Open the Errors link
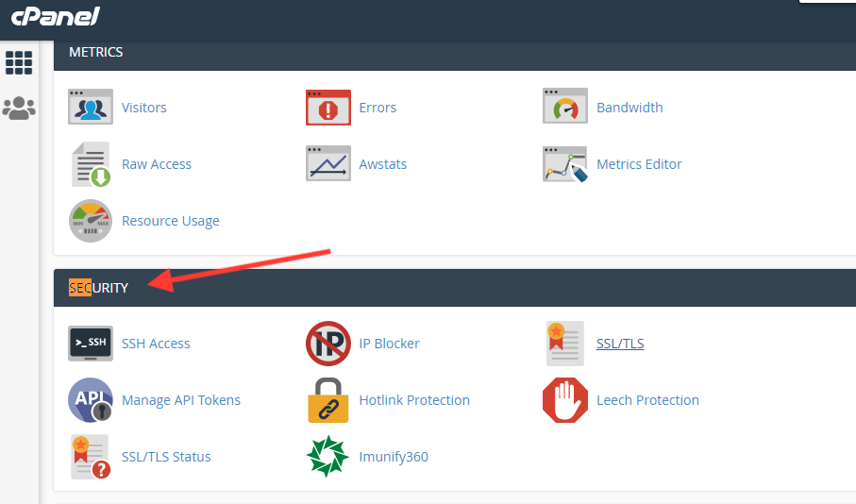Screen dimensions: 856x504 pos(378,108)
